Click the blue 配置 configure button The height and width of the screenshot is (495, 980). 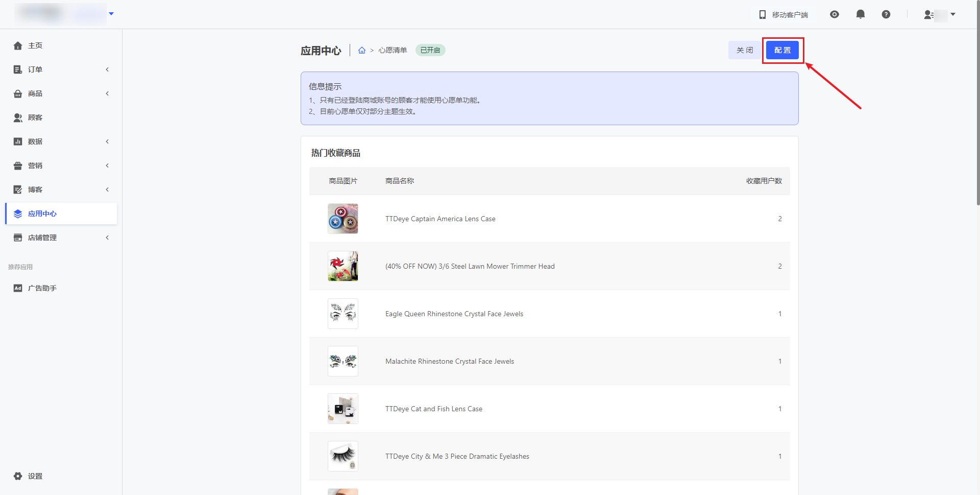782,50
